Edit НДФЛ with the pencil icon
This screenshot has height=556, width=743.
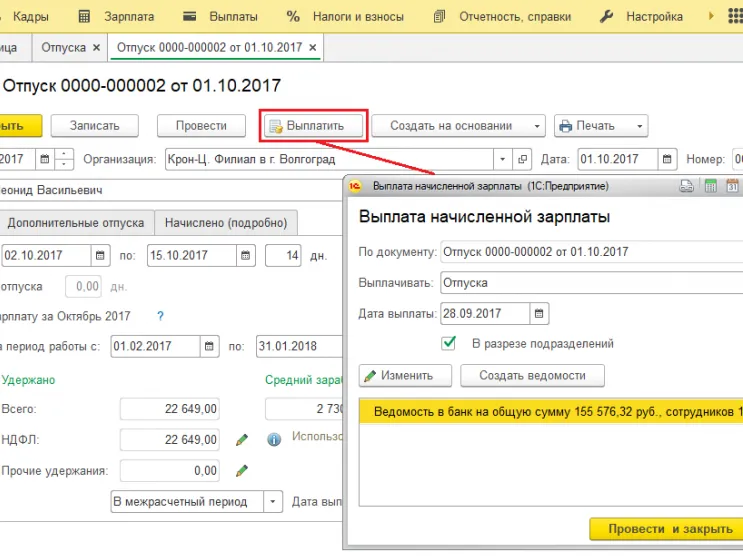point(242,440)
